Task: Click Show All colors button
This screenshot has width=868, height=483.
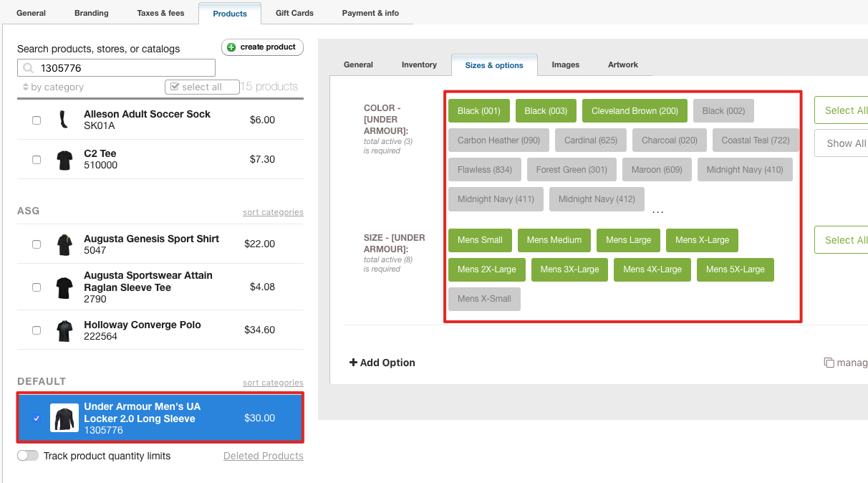Action: tap(842, 143)
